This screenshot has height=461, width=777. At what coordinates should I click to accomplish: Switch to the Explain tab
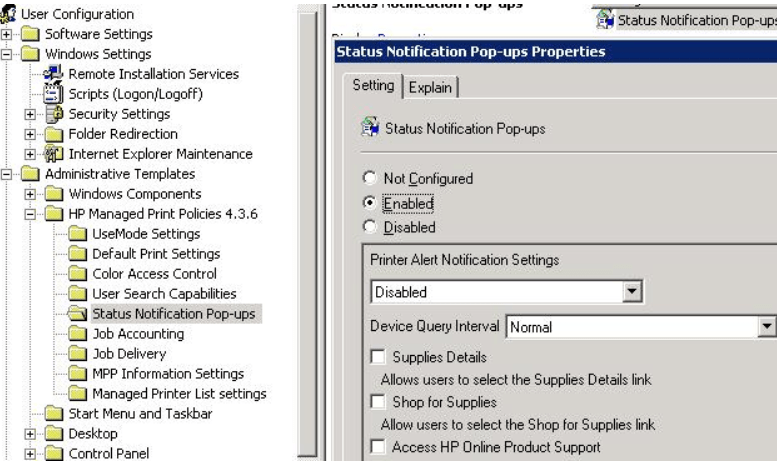tap(430, 88)
